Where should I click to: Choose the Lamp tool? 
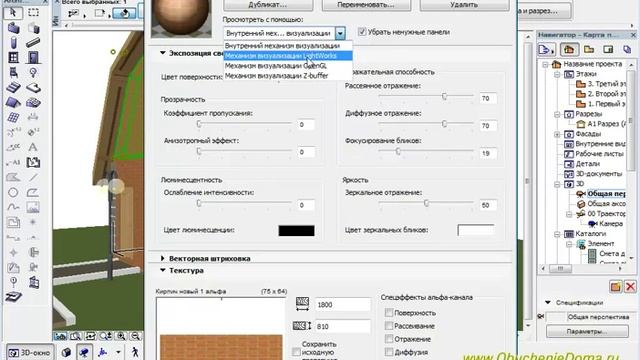tap(33, 72)
